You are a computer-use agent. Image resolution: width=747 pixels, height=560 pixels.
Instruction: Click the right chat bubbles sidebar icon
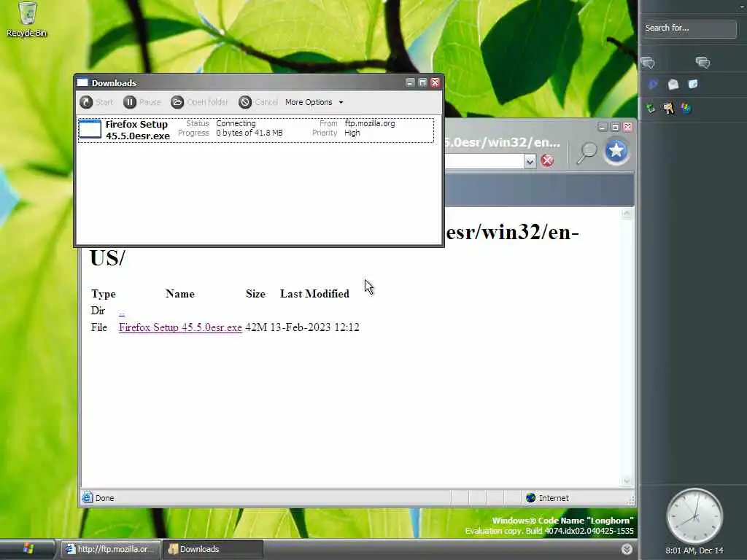coord(703,63)
